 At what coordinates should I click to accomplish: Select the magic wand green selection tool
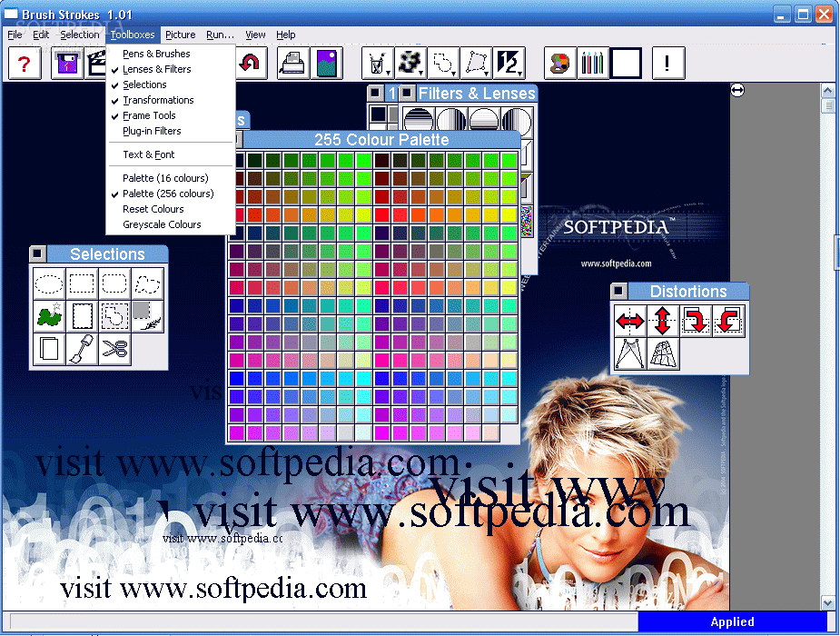pos(49,316)
